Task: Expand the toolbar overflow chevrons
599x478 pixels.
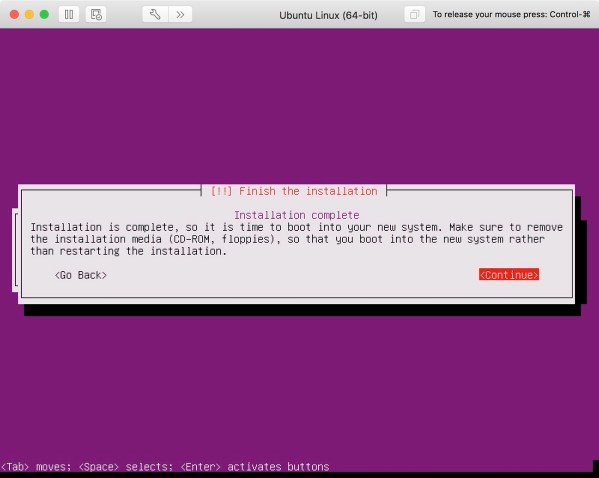Action: click(180, 15)
